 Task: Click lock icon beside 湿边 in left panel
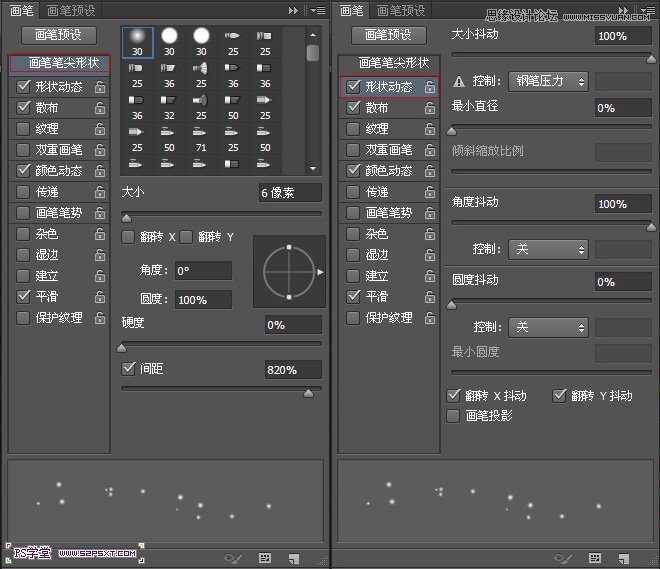[x=100, y=255]
